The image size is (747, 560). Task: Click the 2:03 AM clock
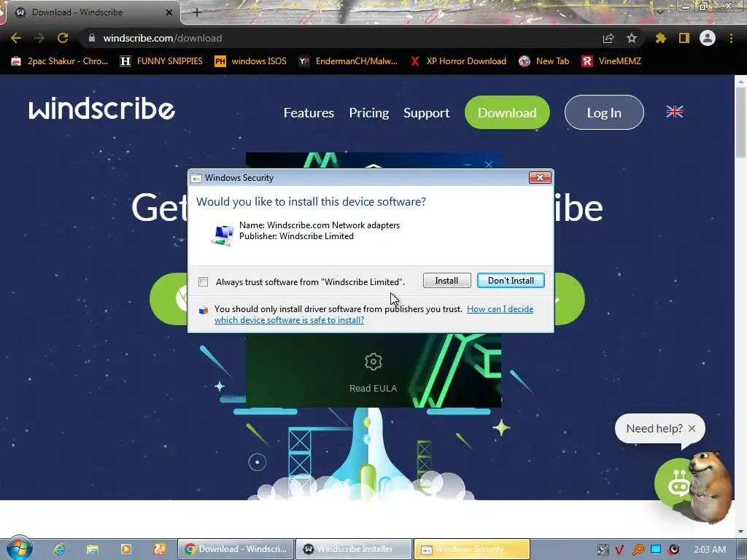coord(710,550)
